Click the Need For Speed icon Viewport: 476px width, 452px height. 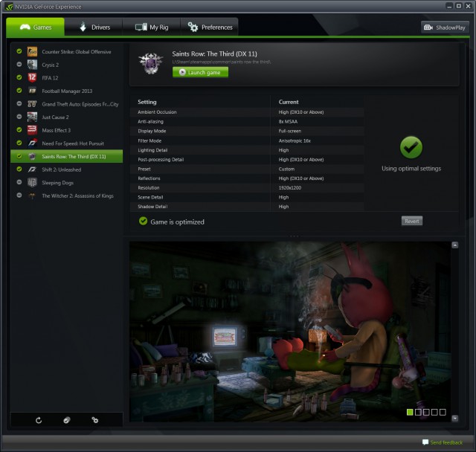[x=32, y=143]
